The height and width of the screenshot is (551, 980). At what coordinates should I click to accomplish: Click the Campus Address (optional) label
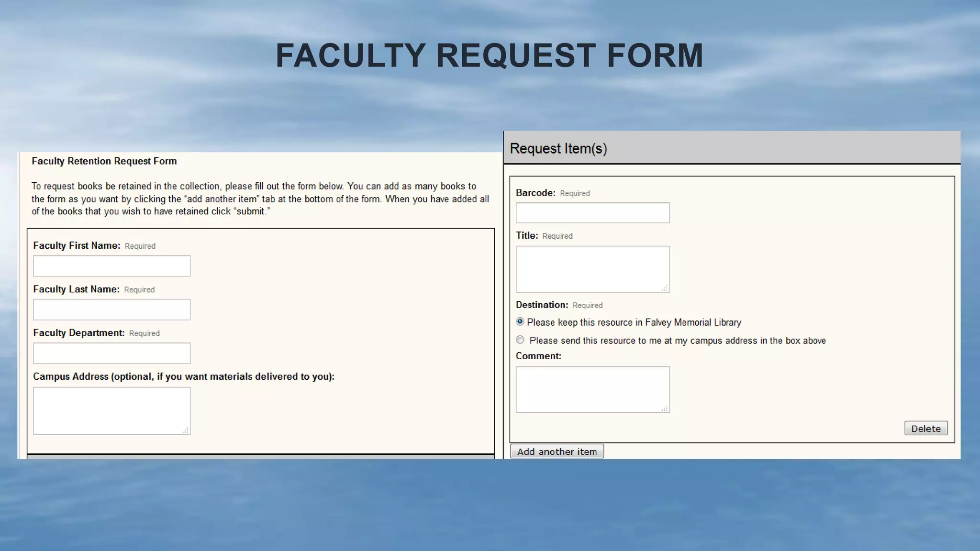(184, 376)
